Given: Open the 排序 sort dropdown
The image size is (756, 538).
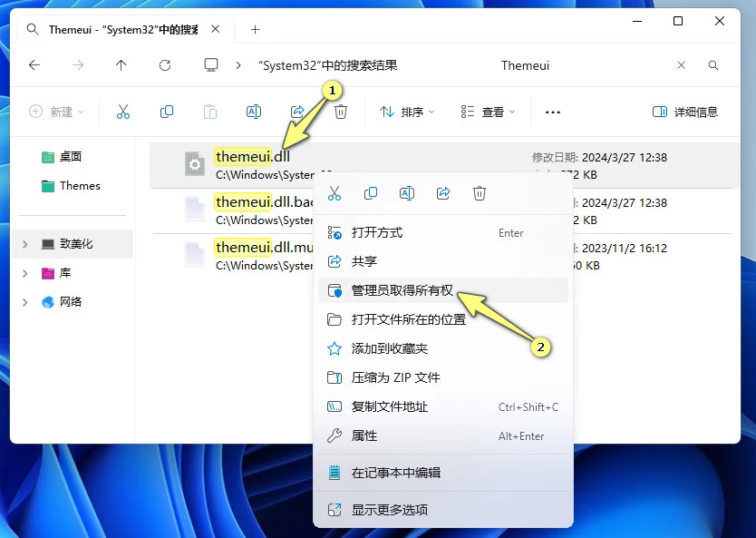Looking at the screenshot, I should pyautogui.click(x=407, y=112).
